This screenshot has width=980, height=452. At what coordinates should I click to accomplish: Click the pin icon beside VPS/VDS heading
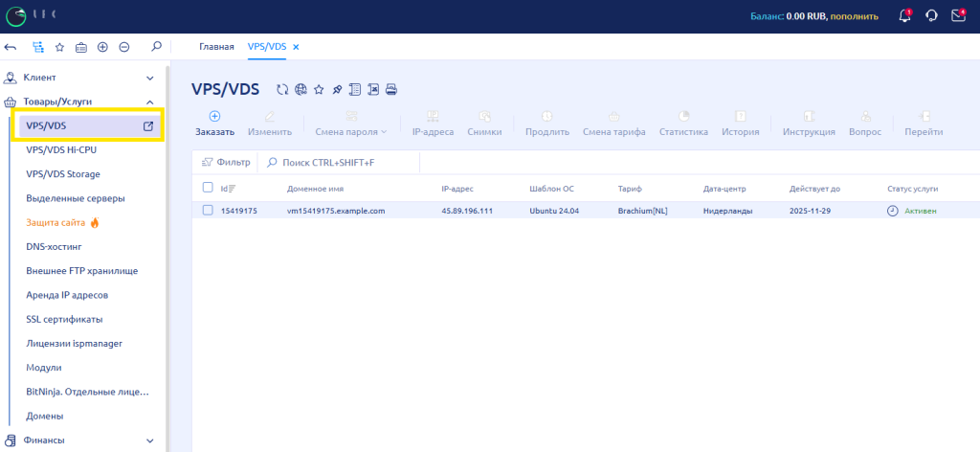[337, 90]
